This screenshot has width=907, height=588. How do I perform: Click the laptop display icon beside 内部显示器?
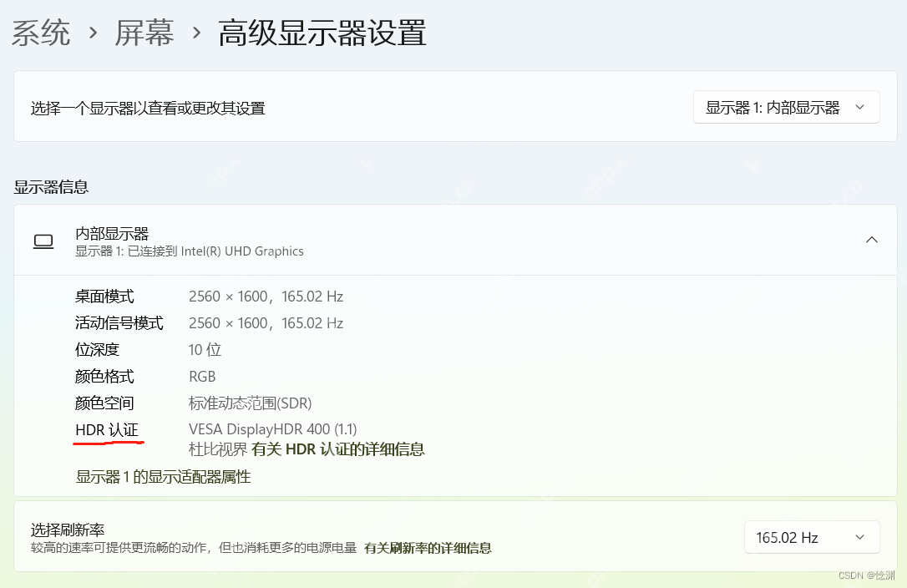tap(43, 241)
